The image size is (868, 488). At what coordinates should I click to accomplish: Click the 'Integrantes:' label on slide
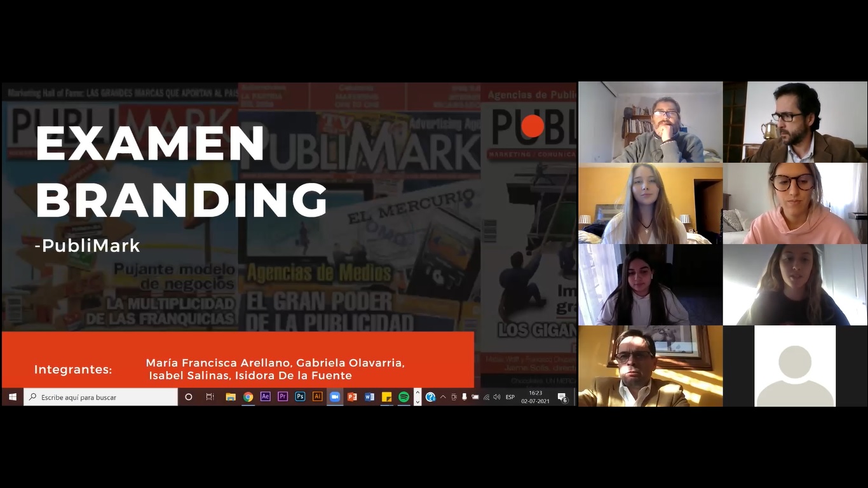click(x=73, y=369)
